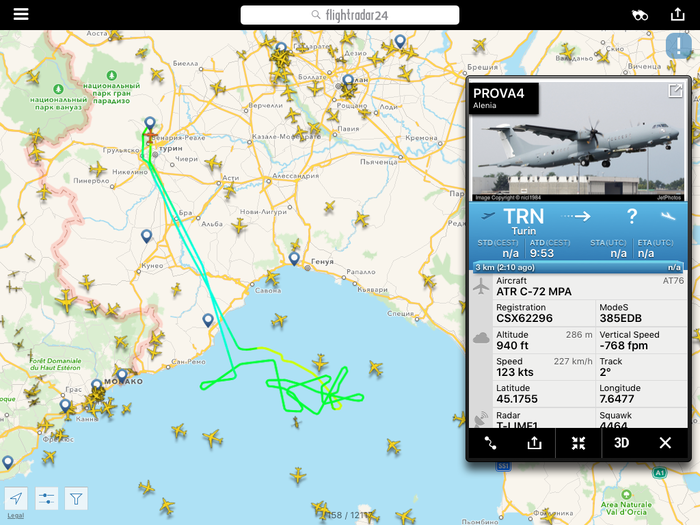Tap the share icon in top bar

click(x=678, y=14)
